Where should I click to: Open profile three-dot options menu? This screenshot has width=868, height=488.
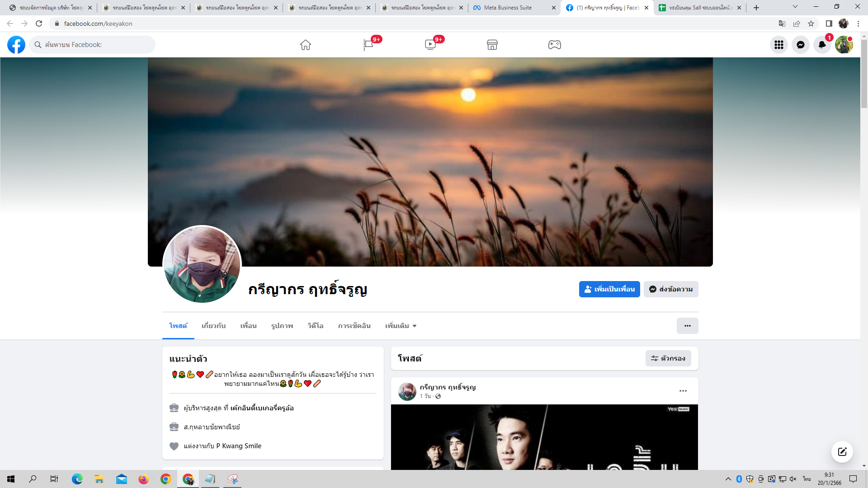click(687, 326)
